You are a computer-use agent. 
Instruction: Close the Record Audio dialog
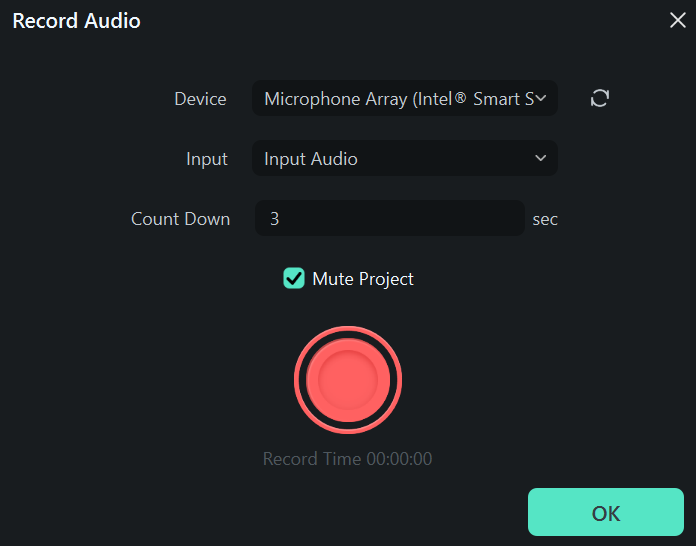tap(677, 20)
